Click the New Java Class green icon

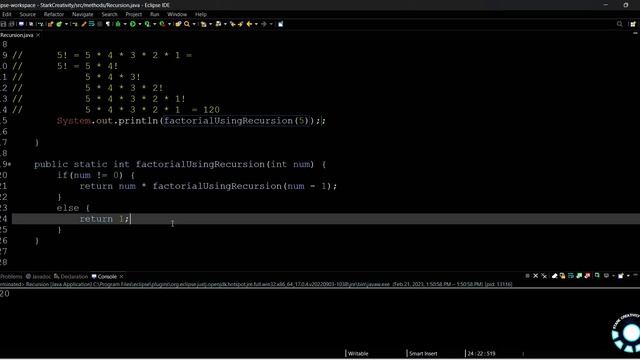click(59, 24)
